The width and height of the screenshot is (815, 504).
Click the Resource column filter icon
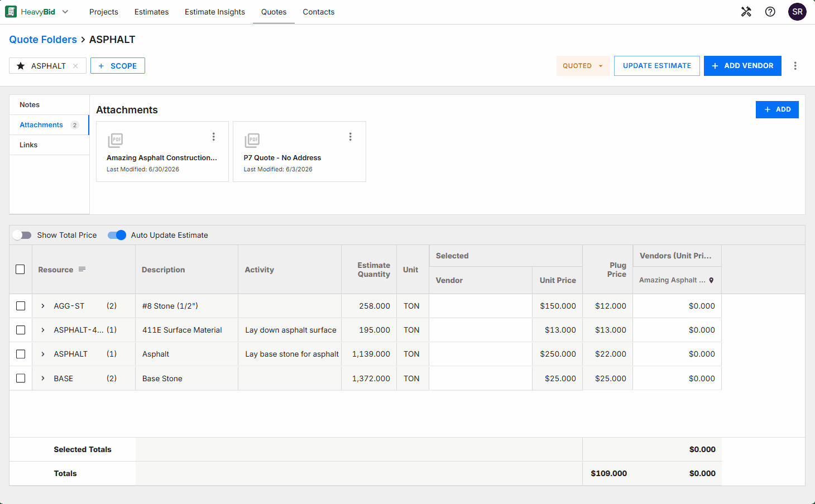tap(82, 269)
